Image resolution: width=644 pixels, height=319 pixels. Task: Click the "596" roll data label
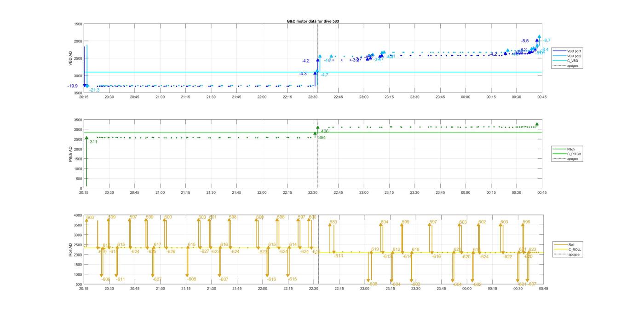(526, 222)
